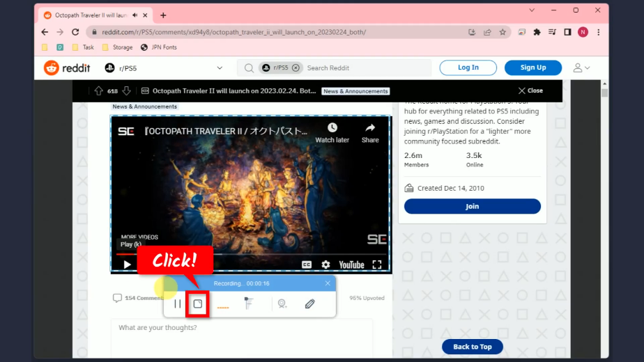Toggle YouTube closed captions

point(307,265)
